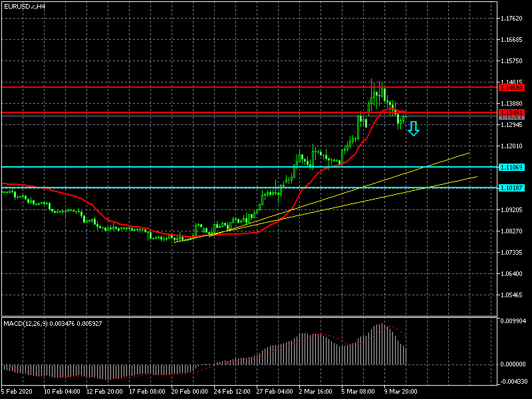The width and height of the screenshot is (532, 399).
Task: Select the cyan horizontal line at 1.10187
Action: [249, 188]
